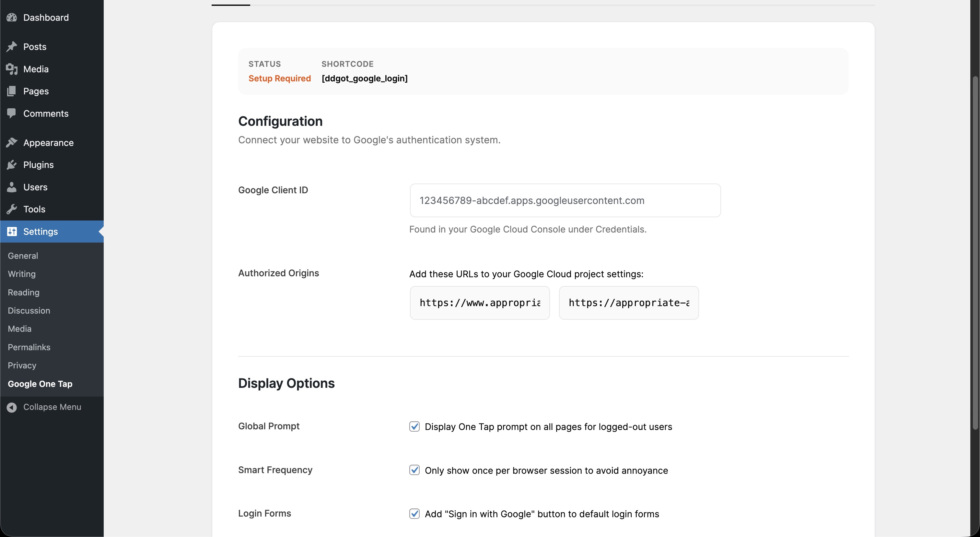
Task: Click the Posts pushpin icon
Action: point(12,46)
